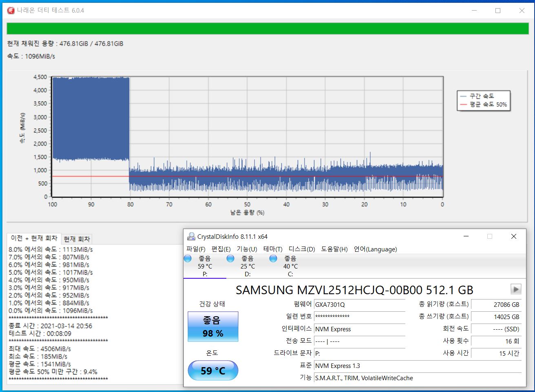Open the 테마(T) menu

[x=273, y=249]
